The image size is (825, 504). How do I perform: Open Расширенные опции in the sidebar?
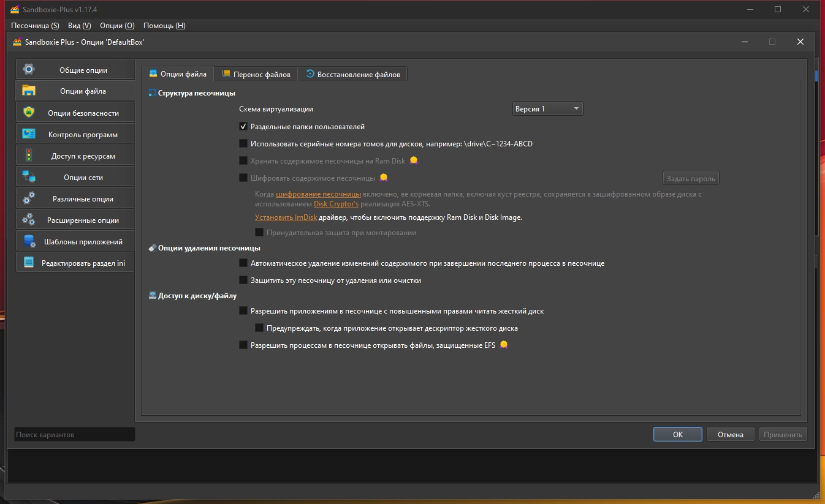(75, 220)
